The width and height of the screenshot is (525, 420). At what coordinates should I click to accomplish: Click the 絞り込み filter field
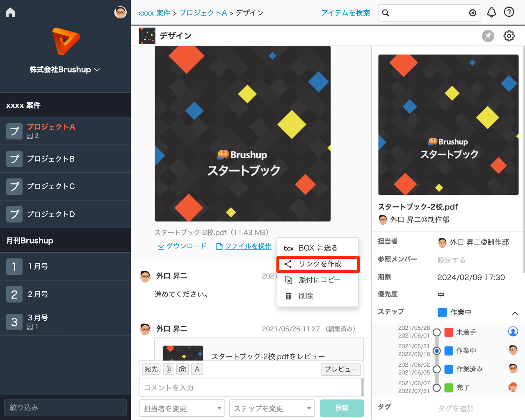click(x=65, y=407)
